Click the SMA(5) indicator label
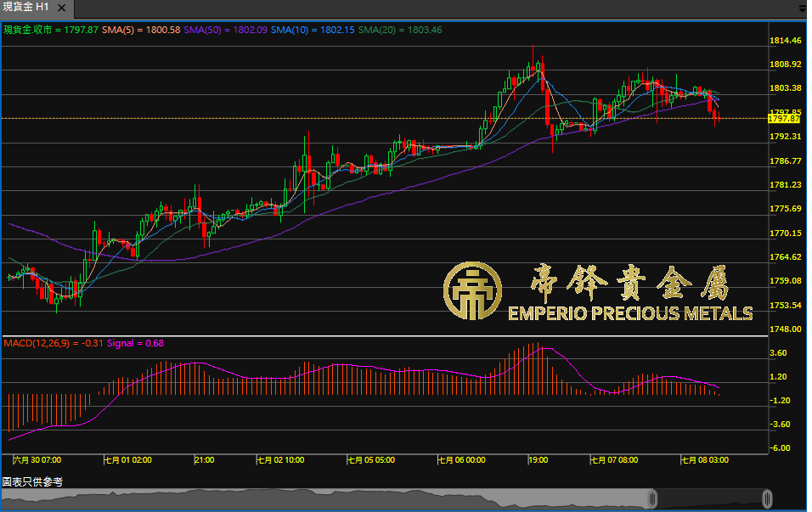The image size is (812, 512). click(140, 30)
